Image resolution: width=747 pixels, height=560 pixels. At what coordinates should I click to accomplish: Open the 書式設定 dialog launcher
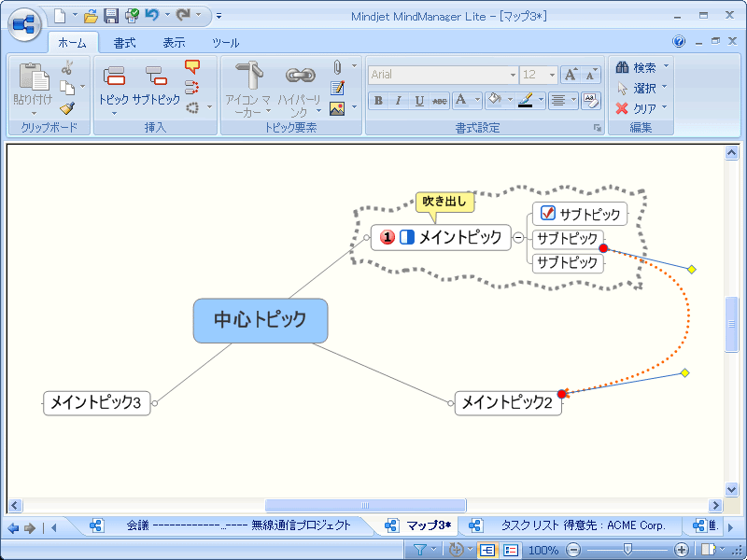597,128
